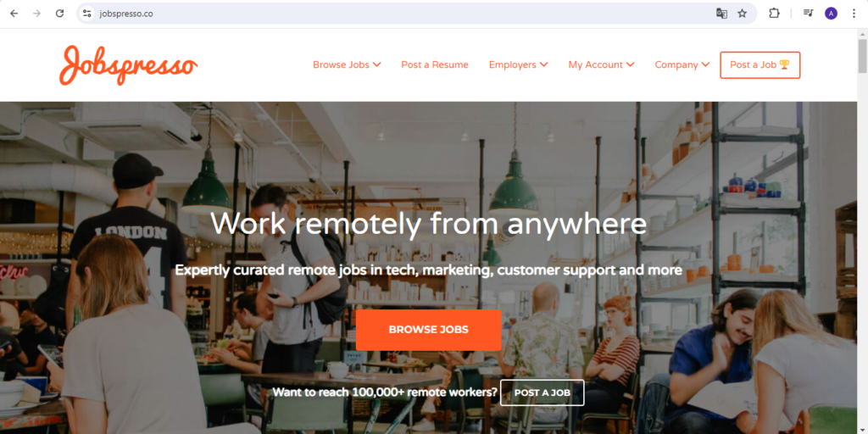Expand the Company menu
The width and height of the screenshot is (868, 434).
pos(682,64)
